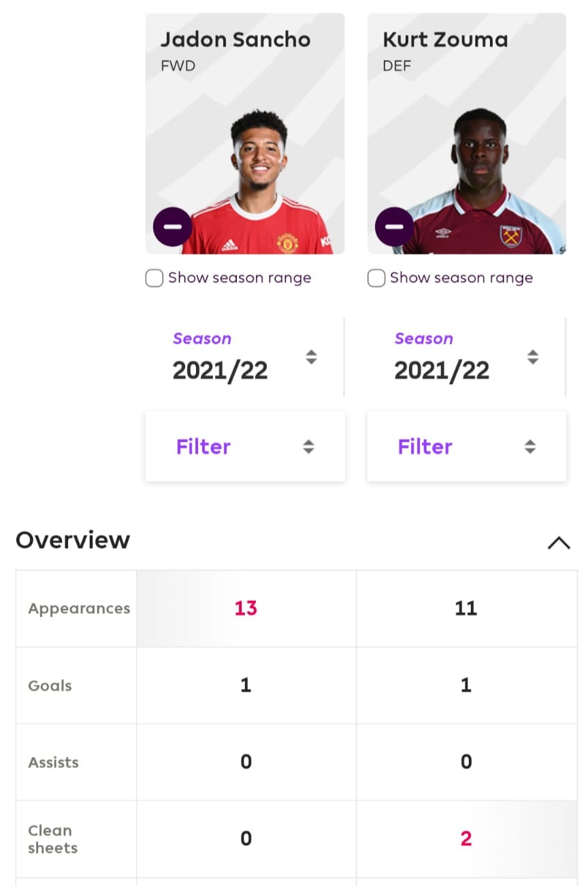Select the Appearances row label
The width and height of the screenshot is (588, 886).
tap(79, 609)
